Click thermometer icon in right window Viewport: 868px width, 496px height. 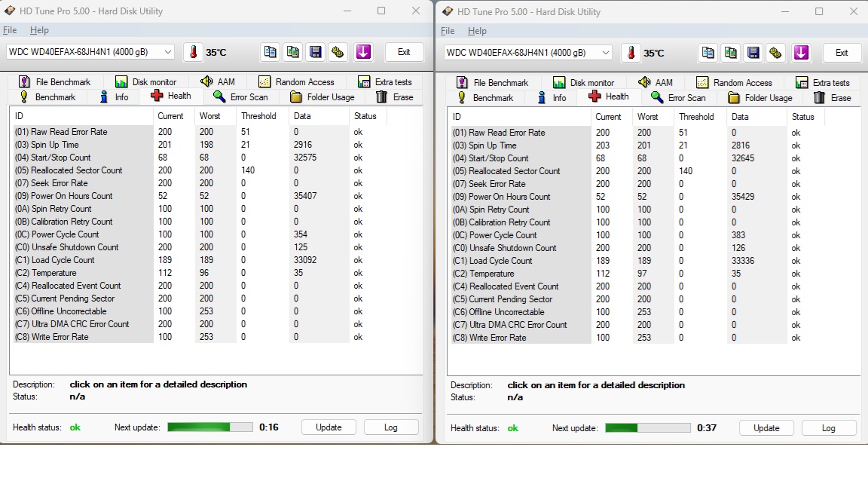[x=631, y=53]
